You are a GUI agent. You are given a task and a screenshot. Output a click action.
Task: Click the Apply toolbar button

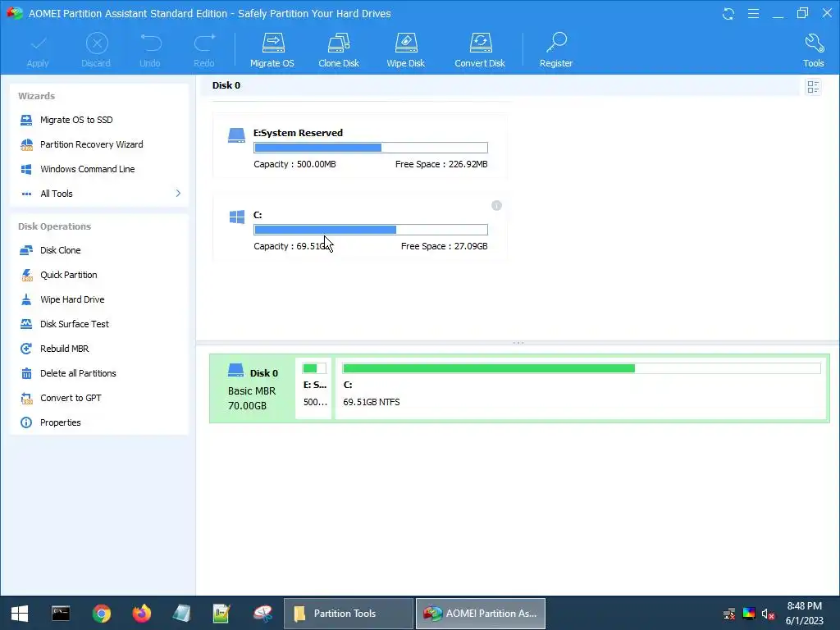(x=38, y=51)
